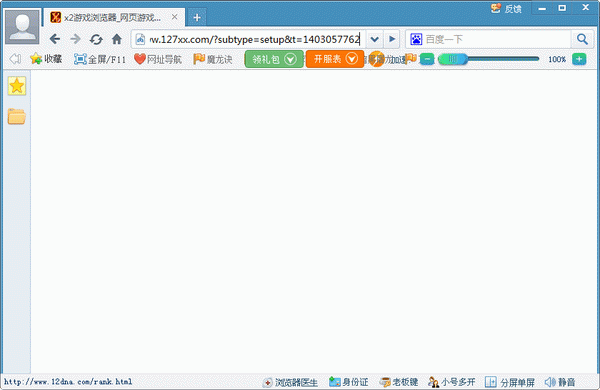Open the sidebar folder icon
Image resolution: width=600 pixels, height=390 pixels.
[x=17, y=116]
